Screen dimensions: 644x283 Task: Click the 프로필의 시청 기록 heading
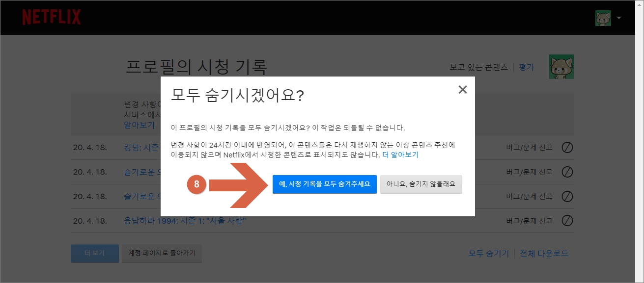click(x=196, y=67)
